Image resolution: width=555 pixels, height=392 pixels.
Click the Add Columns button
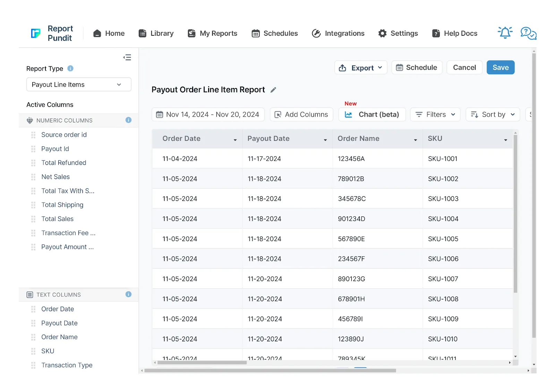(x=301, y=114)
